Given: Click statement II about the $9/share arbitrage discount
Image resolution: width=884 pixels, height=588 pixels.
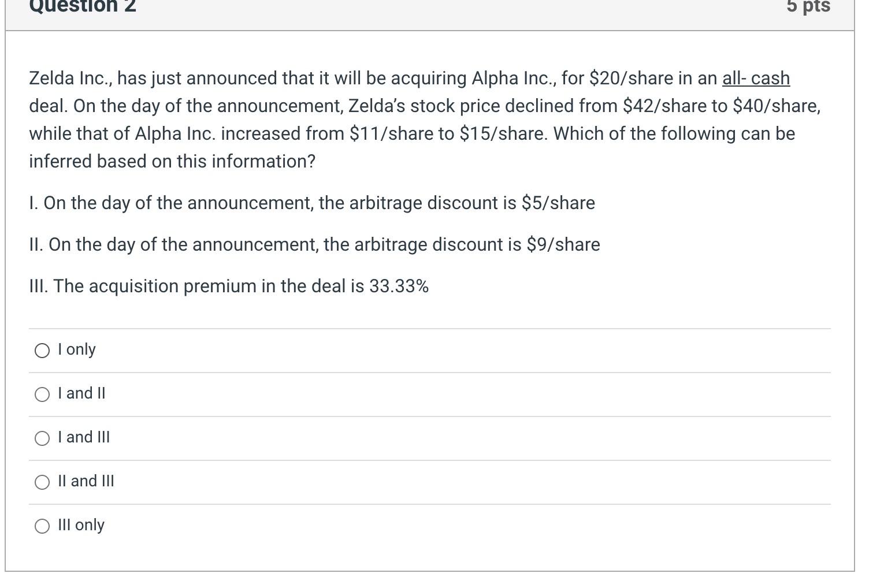Looking at the screenshot, I should tap(315, 244).
